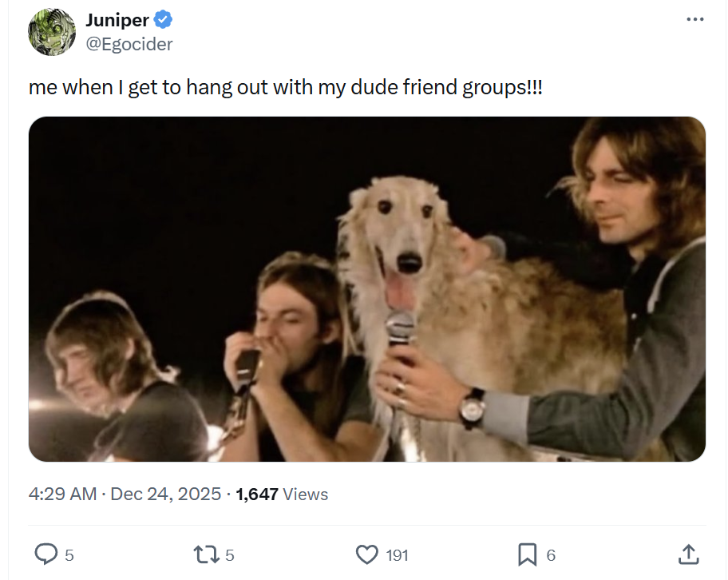Click the 191 likes count
This screenshot has height=580, width=728.
click(x=397, y=555)
